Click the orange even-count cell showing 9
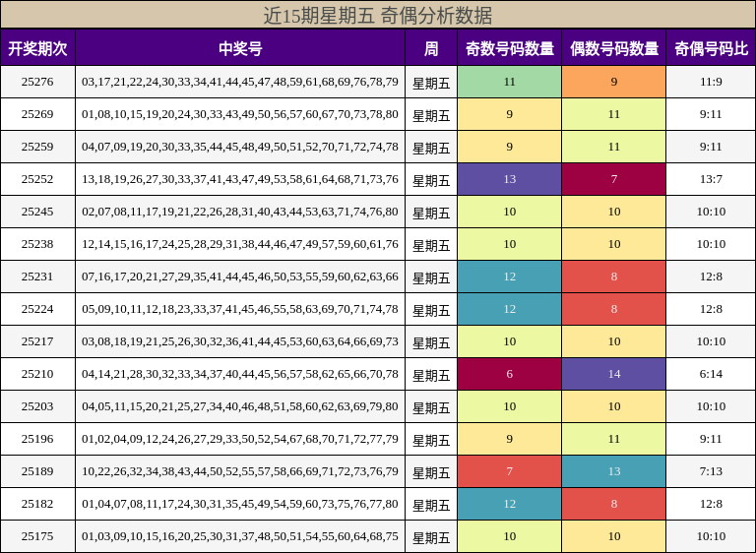Image resolution: width=756 pixels, height=553 pixels. (613, 82)
